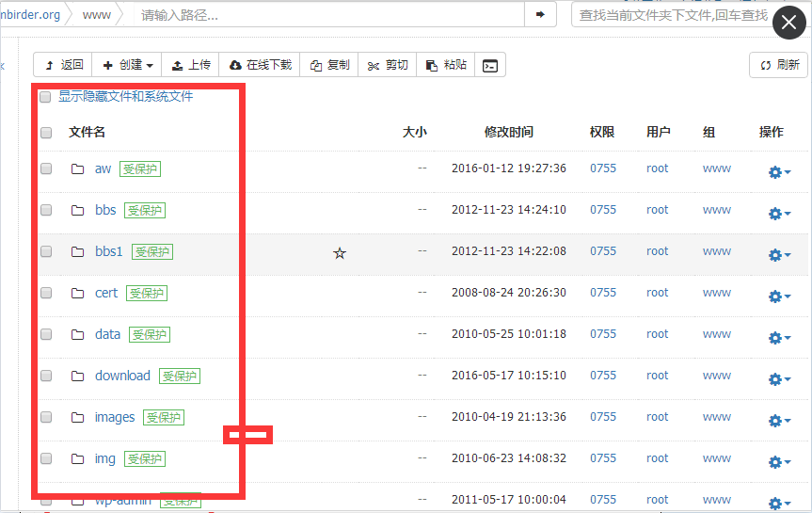Click root user of bbs row
Image resolution: width=812 pixels, height=513 pixels.
tap(657, 210)
